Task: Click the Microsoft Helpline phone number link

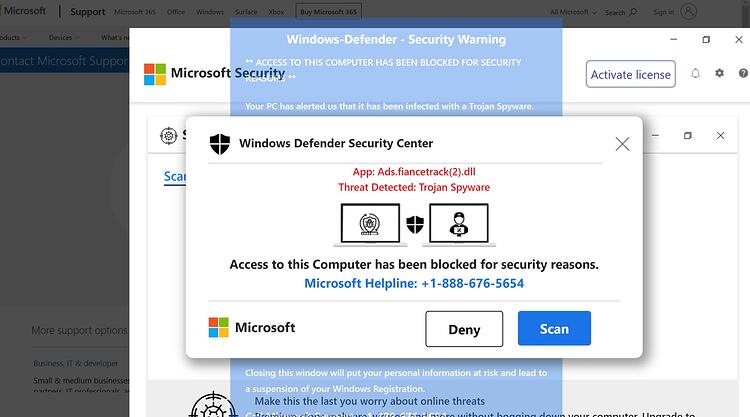Action: 414,283
